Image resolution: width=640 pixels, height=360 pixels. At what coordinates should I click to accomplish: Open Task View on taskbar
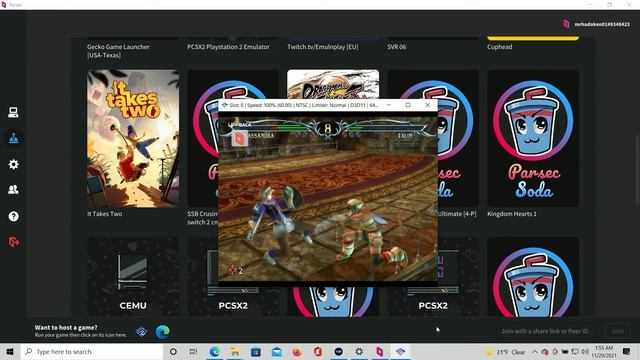193,351
